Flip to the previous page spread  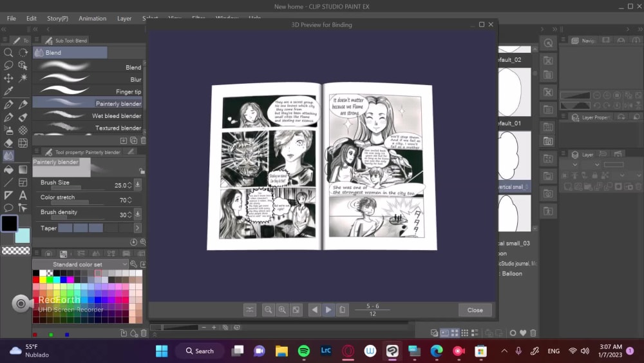click(x=315, y=310)
